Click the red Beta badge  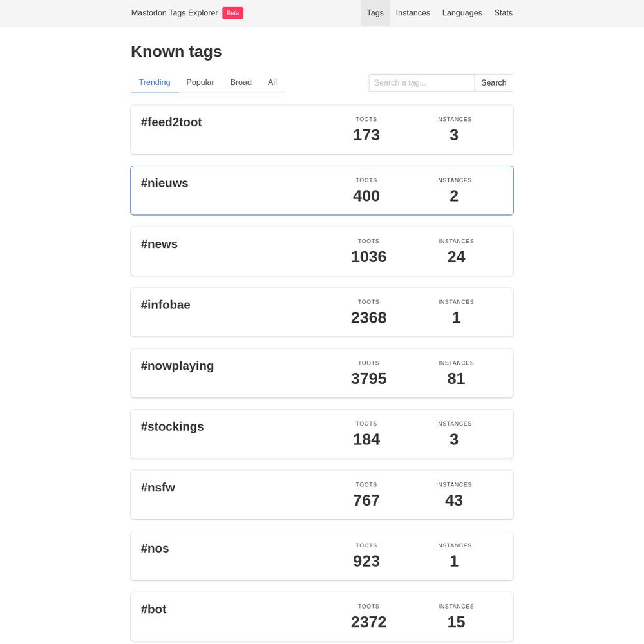[233, 13]
